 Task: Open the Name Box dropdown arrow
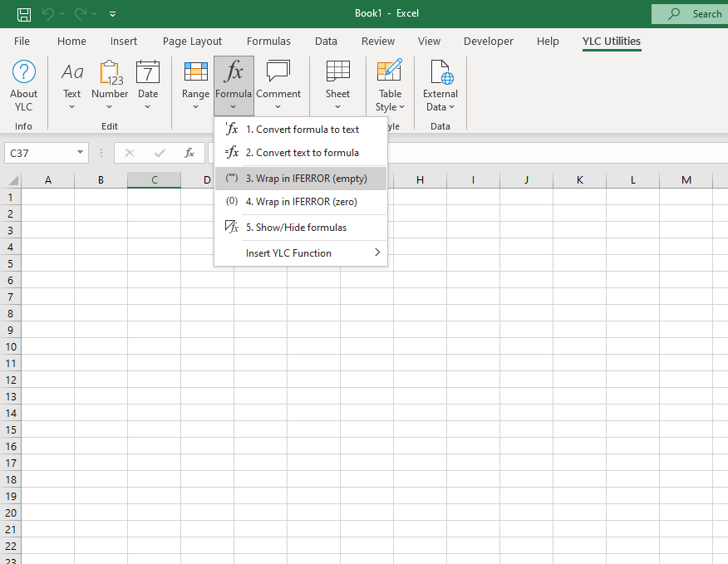pos(80,153)
